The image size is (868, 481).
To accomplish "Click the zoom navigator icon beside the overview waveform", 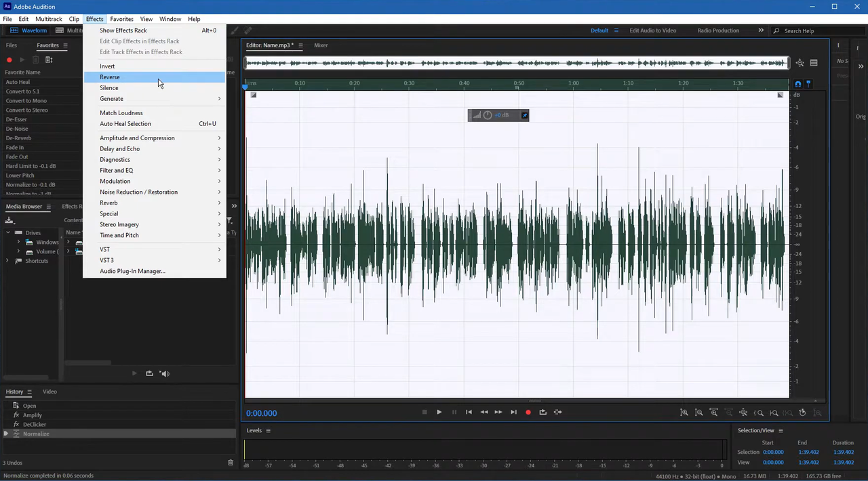I will [x=800, y=63].
